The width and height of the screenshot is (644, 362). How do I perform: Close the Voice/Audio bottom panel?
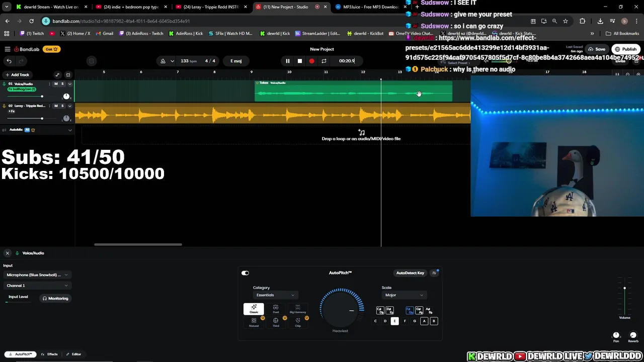tap(8, 253)
